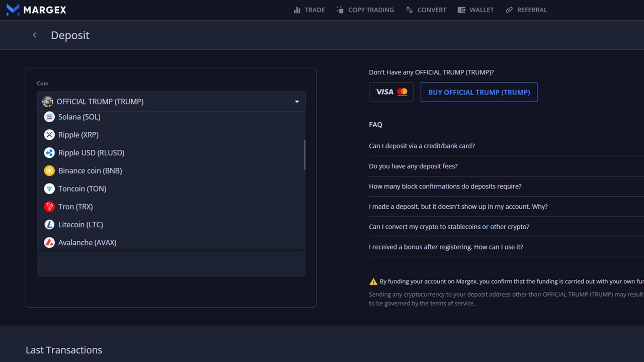Click the Solana coin icon
The width and height of the screenshot is (644, 362).
tap(49, 117)
